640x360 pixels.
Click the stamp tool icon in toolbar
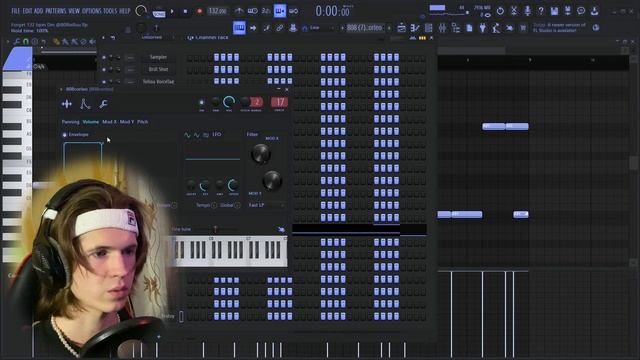coord(293,28)
